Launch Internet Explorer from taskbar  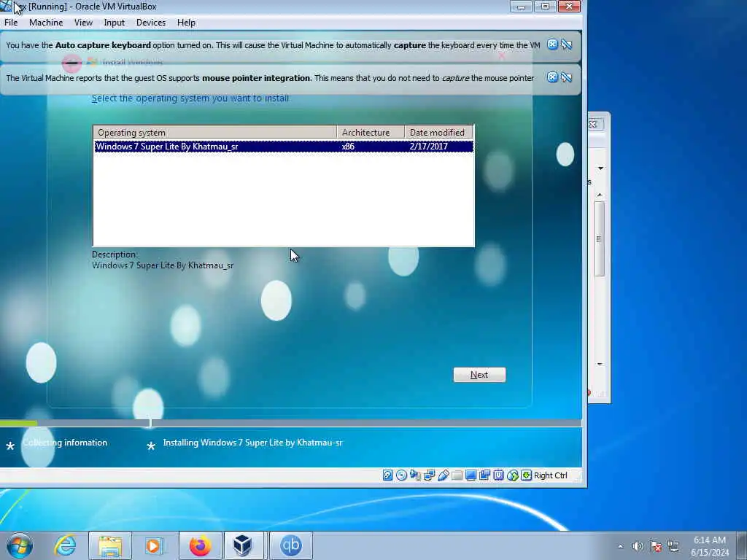pos(65,545)
